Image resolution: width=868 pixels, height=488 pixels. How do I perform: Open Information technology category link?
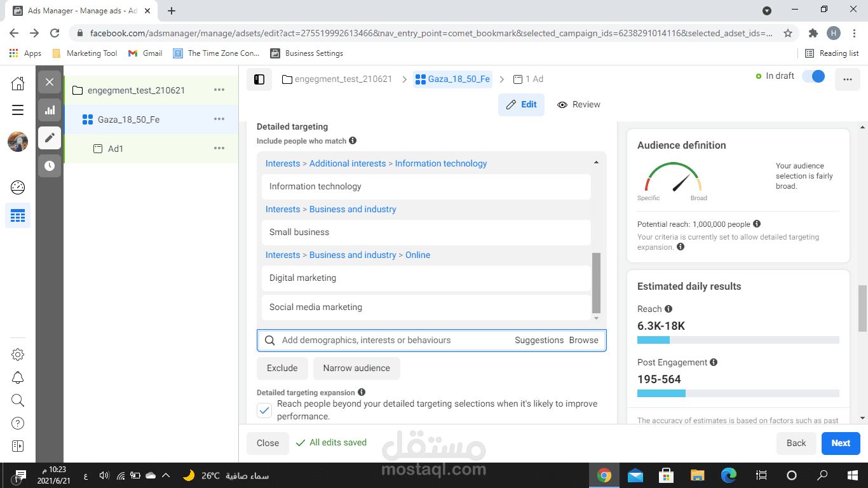[441, 163]
